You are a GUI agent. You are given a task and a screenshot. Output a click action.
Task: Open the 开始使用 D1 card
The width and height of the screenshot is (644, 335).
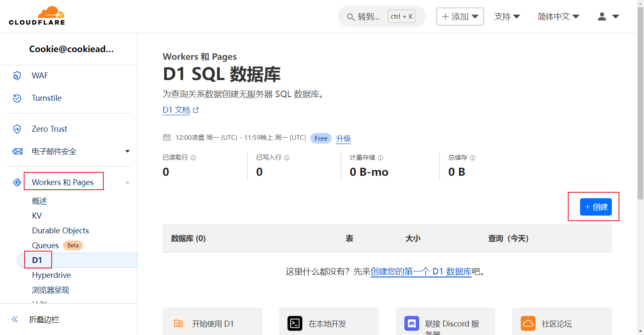click(x=212, y=324)
